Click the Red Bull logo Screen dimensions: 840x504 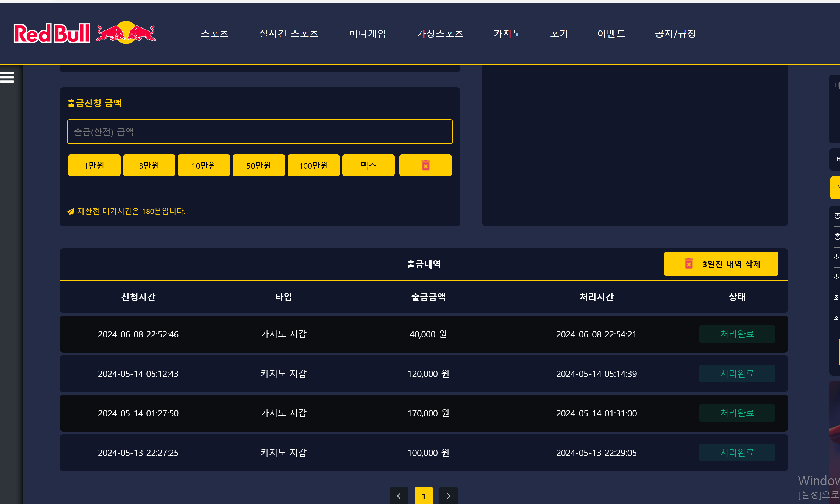(x=85, y=33)
